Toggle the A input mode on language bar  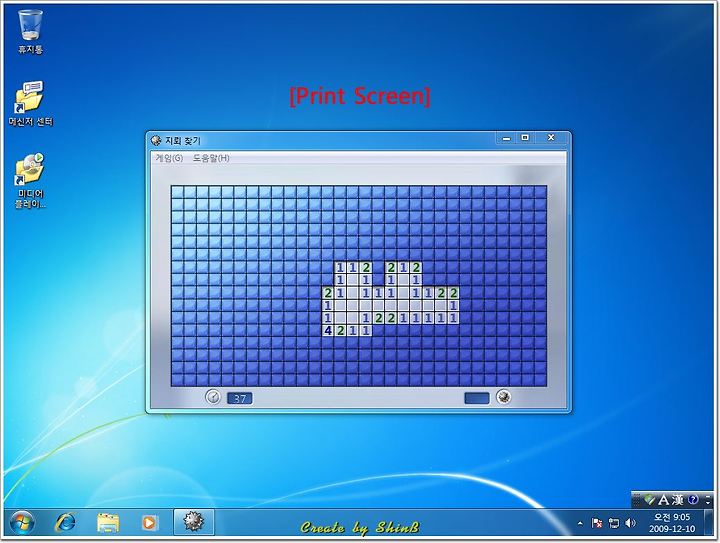[663, 499]
